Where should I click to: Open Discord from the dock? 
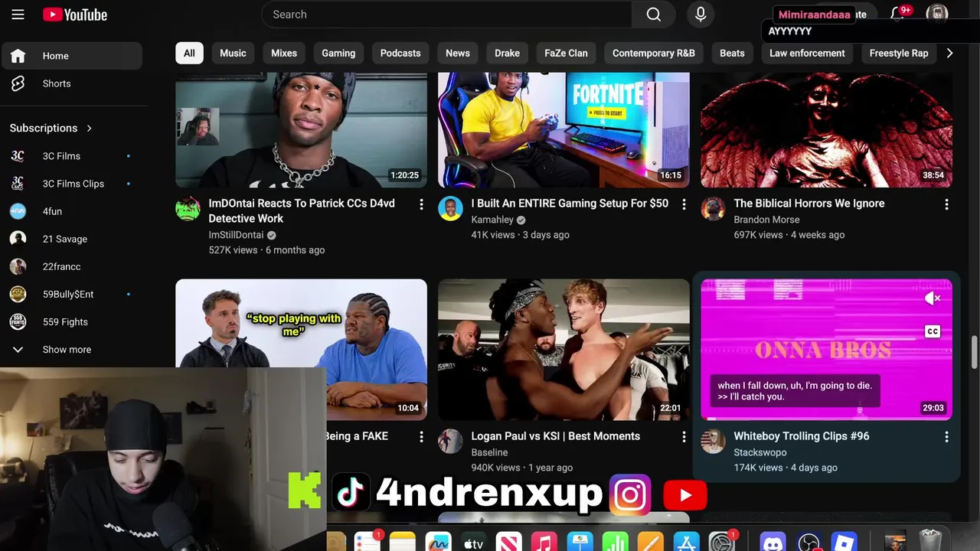tap(774, 542)
